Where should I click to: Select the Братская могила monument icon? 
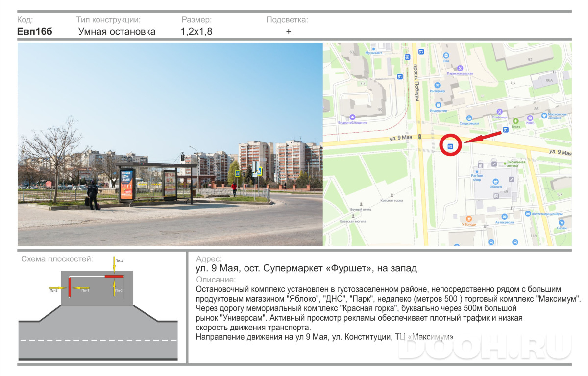353,216
